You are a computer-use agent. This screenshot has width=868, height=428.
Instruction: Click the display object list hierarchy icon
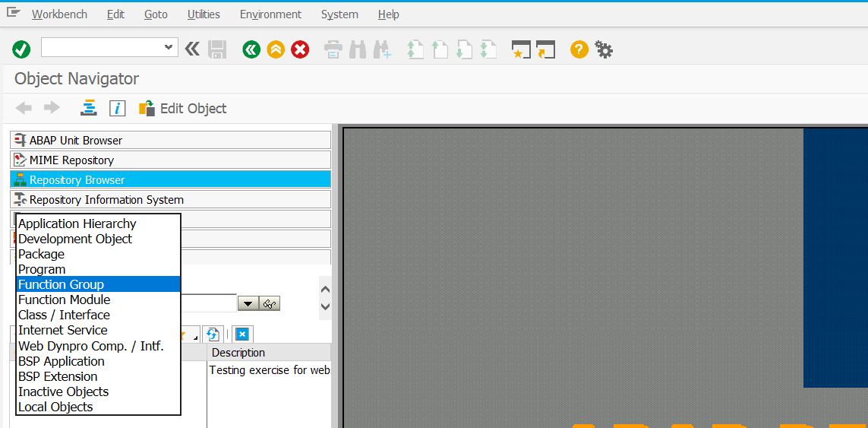(x=89, y=108)
